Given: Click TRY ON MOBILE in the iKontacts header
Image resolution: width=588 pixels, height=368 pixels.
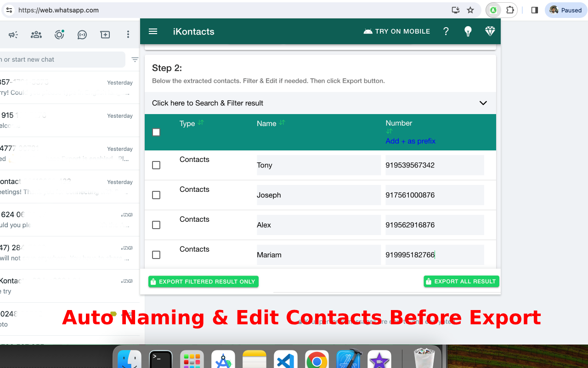Looking at the screenshot, I should click(396, 31).
